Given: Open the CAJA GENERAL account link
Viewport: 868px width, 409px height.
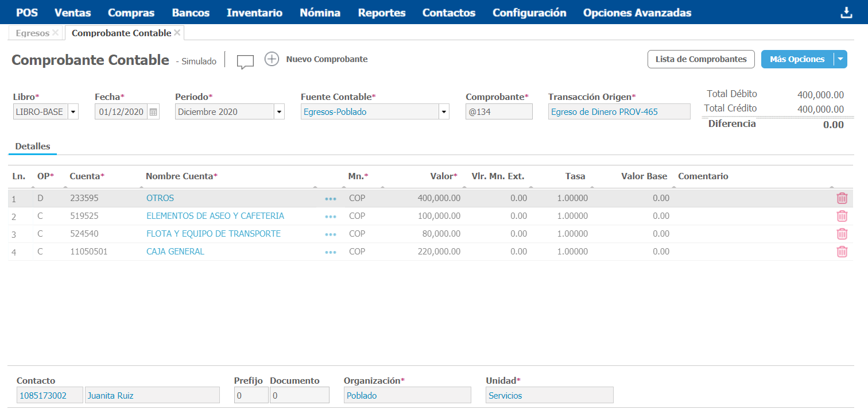Looking at the screenshot, I should point(175,252).
